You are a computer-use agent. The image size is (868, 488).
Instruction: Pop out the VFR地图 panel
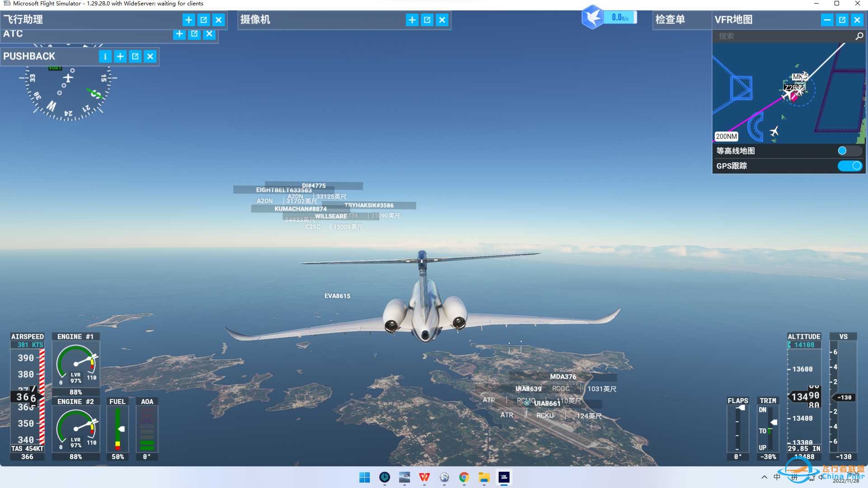click(x=842, y=20)
